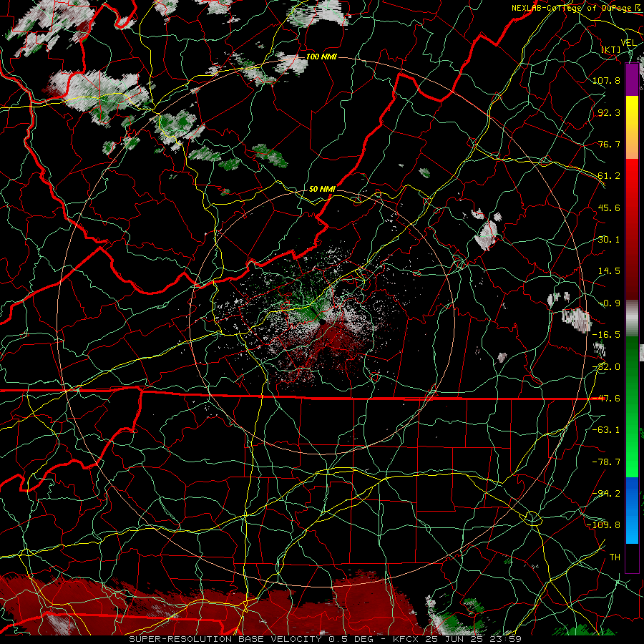Pick the gray near-zero segment of color bar
Viewport: 644px width, 644px height.
(x=632, y=318)
